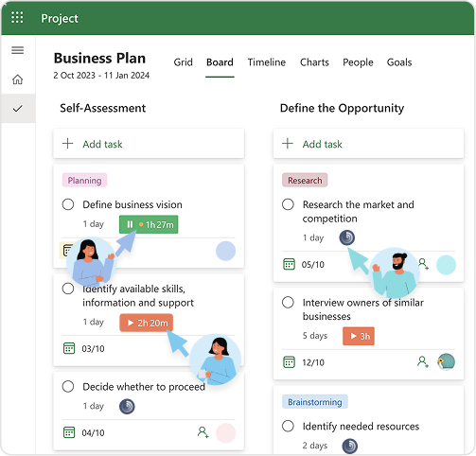
Task: Open Interview owners of similar businesses title
Action: click(363, 309)
